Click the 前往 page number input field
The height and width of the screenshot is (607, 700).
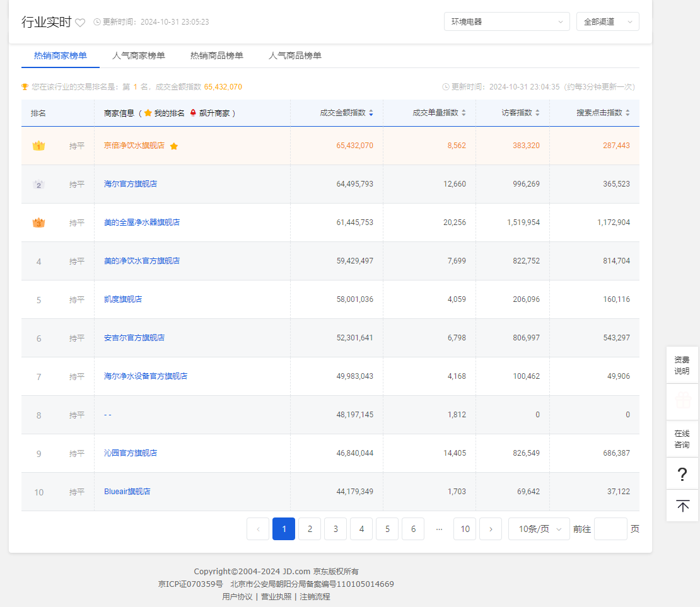click(x=610, y=529)
